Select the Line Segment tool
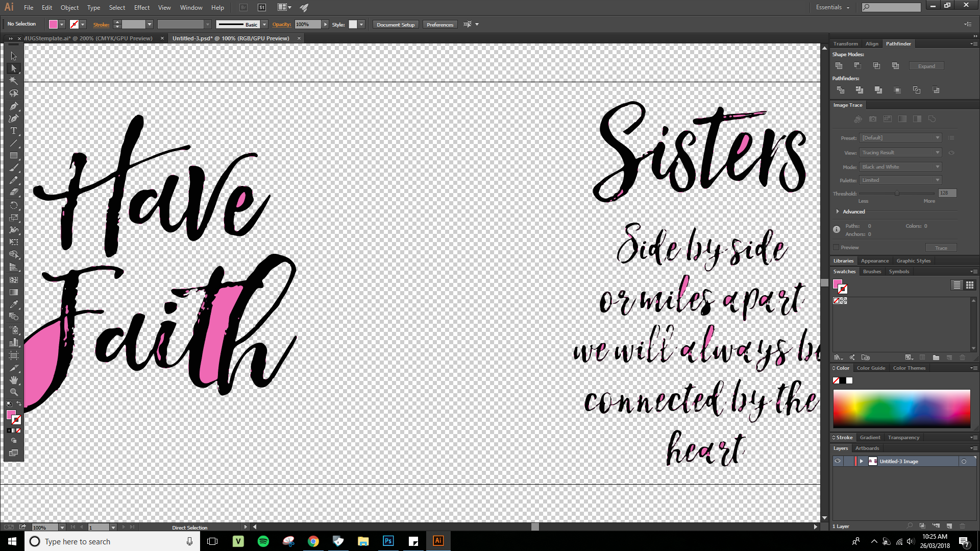This screenshot has height=551, width=980. coord(14,143)
